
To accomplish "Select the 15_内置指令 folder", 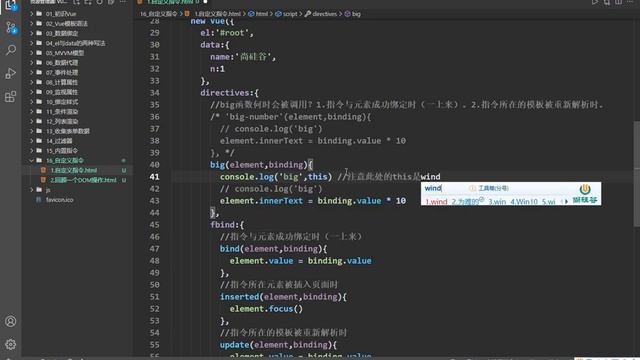I will pos(62,151).
